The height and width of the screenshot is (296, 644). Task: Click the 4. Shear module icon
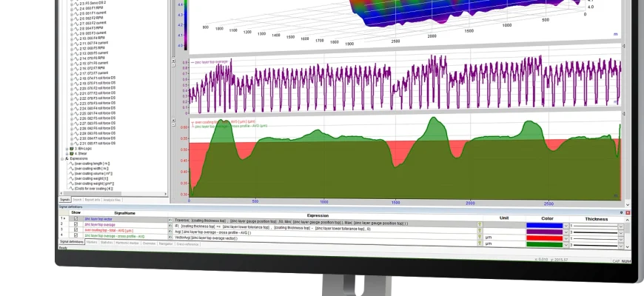pos(71,153)
